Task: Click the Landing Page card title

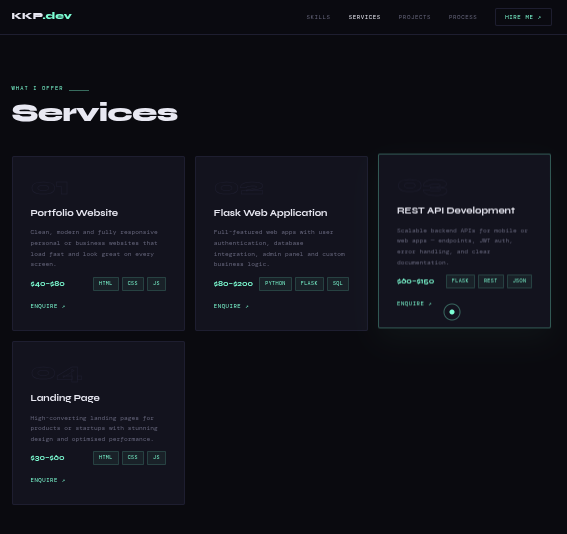Action: point(65,398)
